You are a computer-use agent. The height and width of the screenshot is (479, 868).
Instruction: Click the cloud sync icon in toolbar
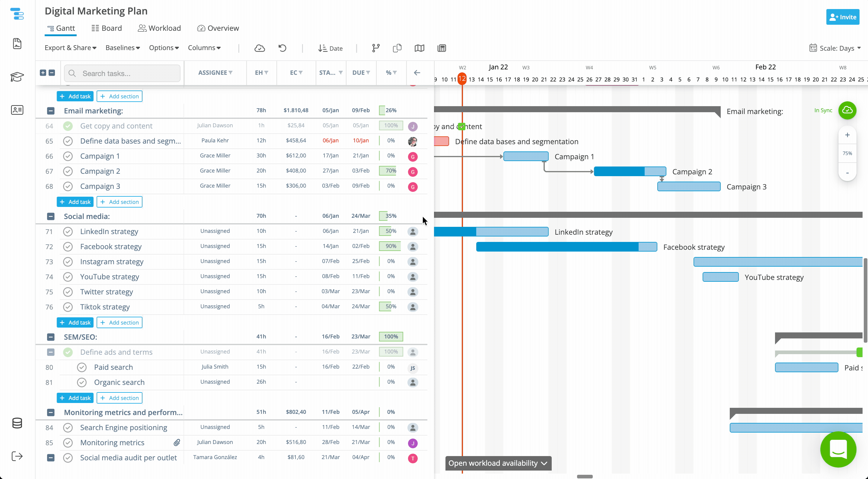pyautogui.click(x=260, y=48)
